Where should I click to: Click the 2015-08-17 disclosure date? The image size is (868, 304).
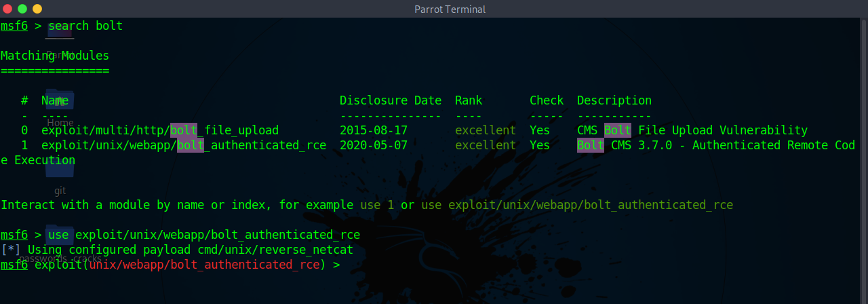pyautogui.click(x=374, y=130)
